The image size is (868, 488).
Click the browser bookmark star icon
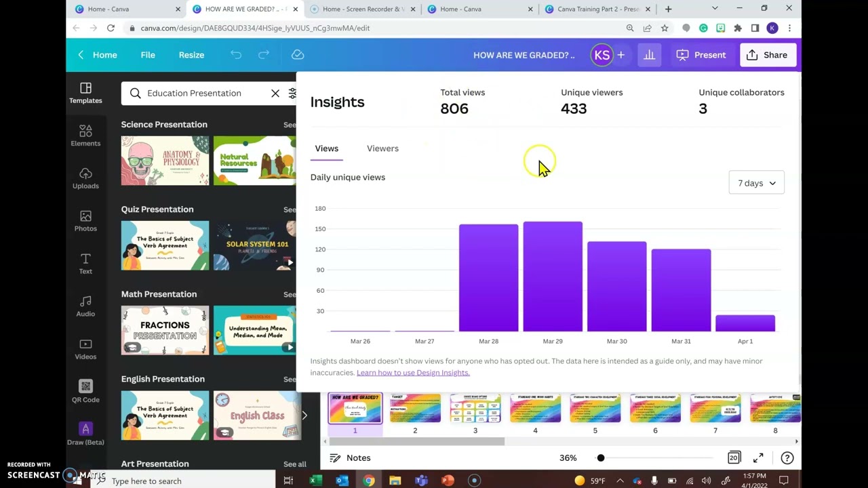tap(665, 28)
